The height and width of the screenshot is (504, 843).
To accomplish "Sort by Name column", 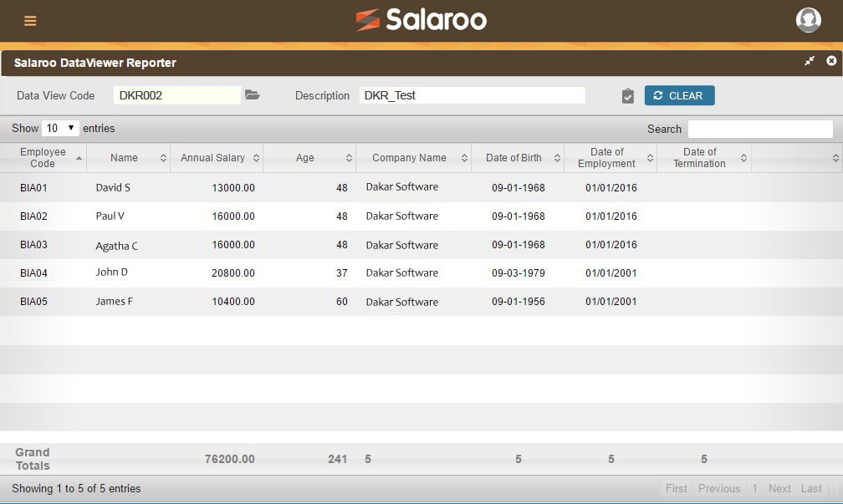I will [129, 157].
